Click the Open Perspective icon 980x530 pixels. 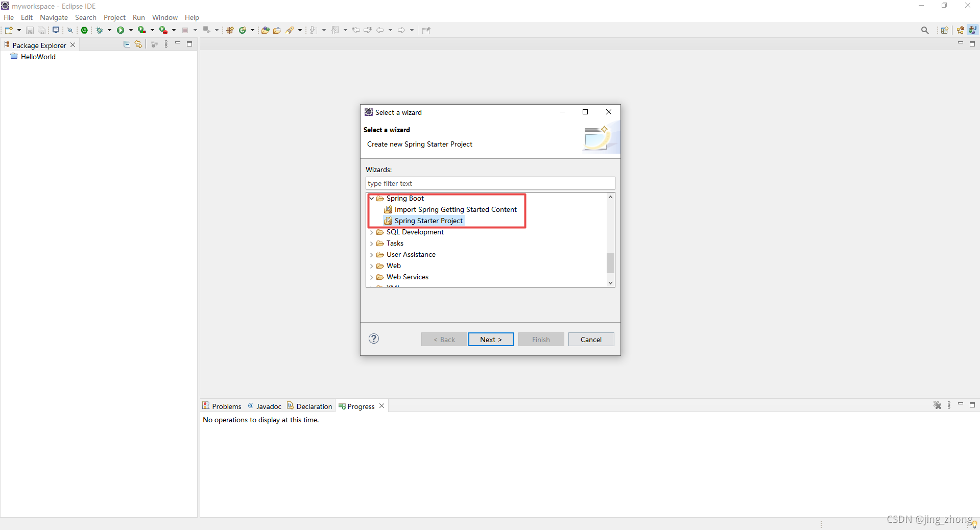[945, 30]
